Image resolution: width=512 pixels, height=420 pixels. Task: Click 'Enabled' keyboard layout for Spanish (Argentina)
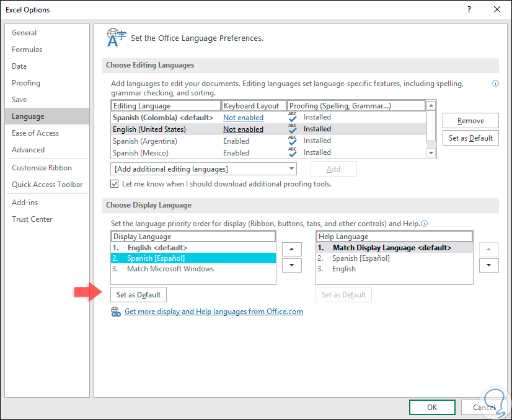(x=236, y=141)
